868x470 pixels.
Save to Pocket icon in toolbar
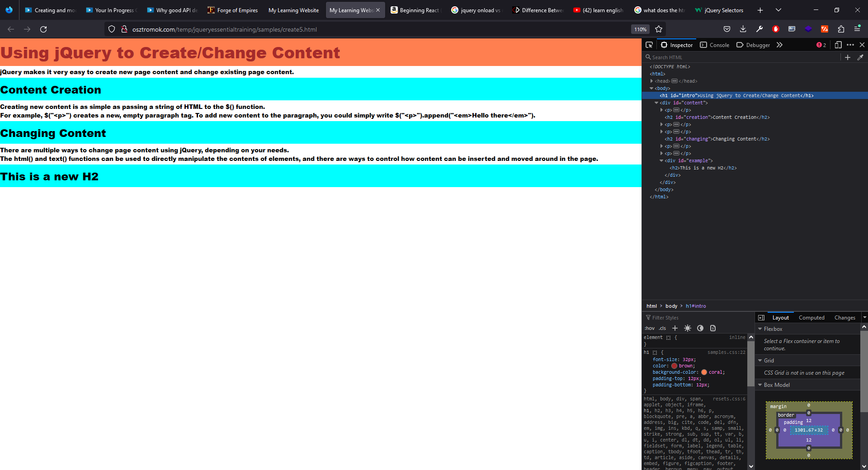(726, 29)
